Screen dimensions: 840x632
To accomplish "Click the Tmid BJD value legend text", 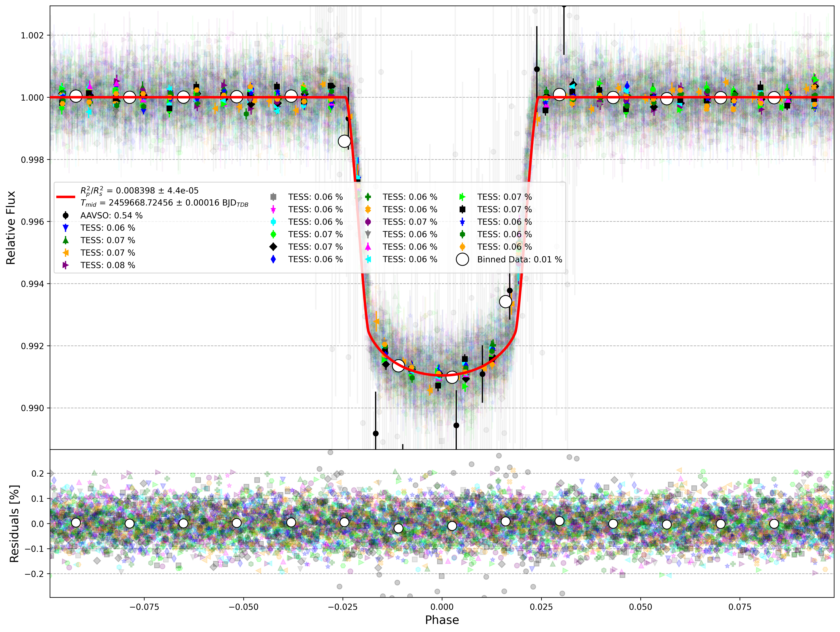I will click(x=164, y=203).
